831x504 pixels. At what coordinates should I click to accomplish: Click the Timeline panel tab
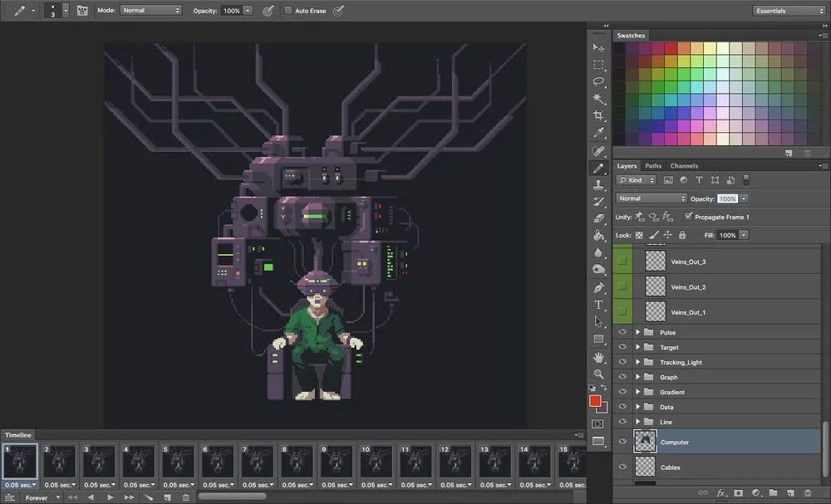(18, 435)
